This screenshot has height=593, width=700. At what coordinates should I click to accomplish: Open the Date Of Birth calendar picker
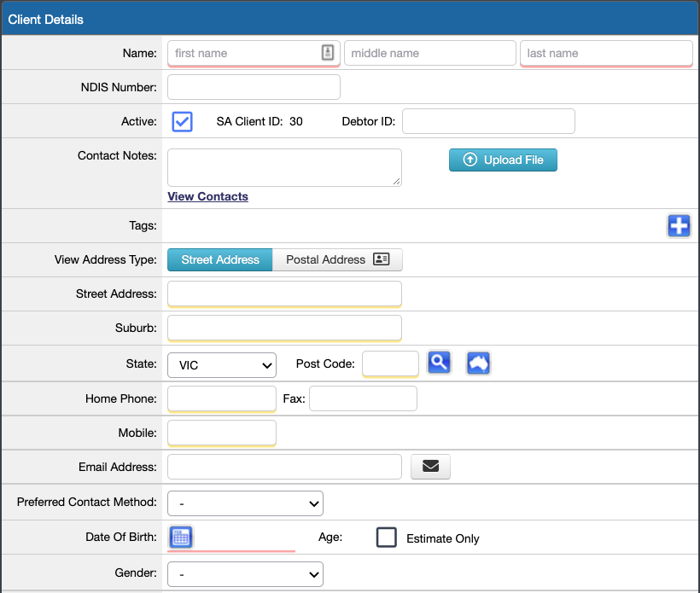(181, 537)
